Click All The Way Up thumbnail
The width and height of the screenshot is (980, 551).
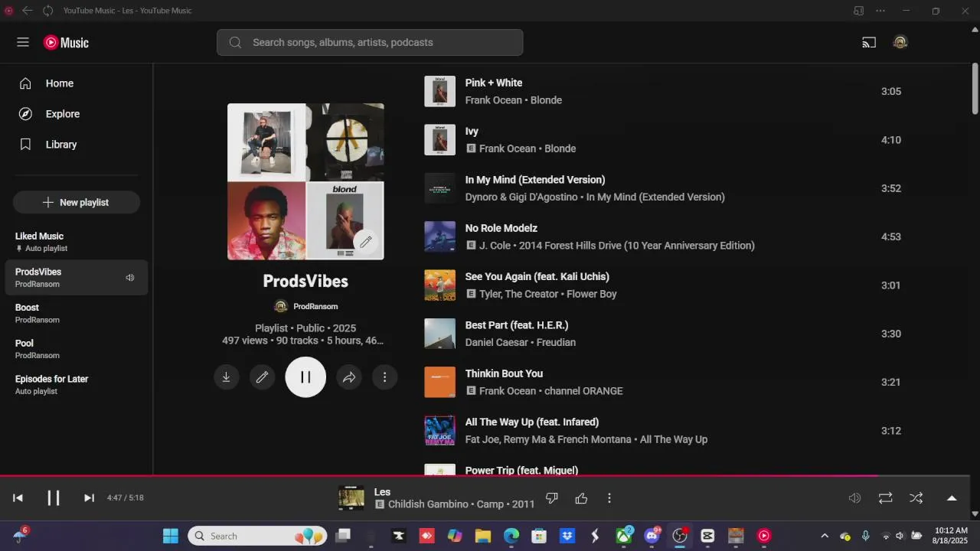pos(440,431)
